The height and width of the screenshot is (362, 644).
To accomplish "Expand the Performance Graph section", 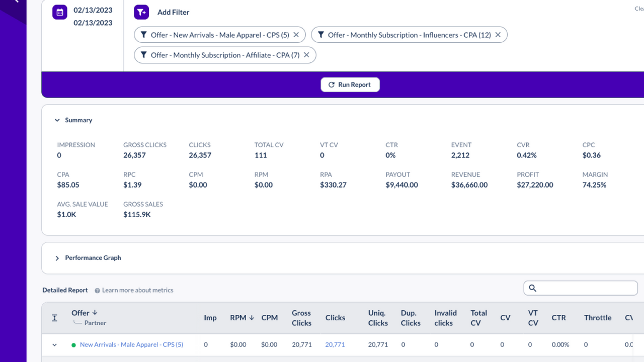I will pos(57,257).
